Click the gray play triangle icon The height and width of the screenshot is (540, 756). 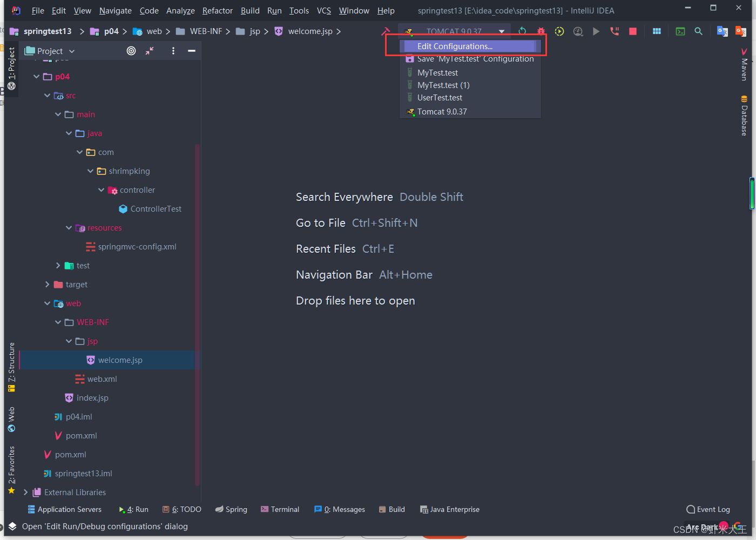point(596,31)
